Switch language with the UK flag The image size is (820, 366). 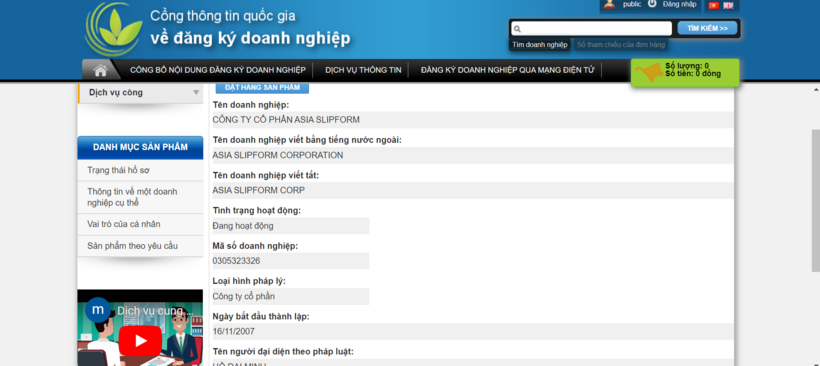[x=728, y=5]
